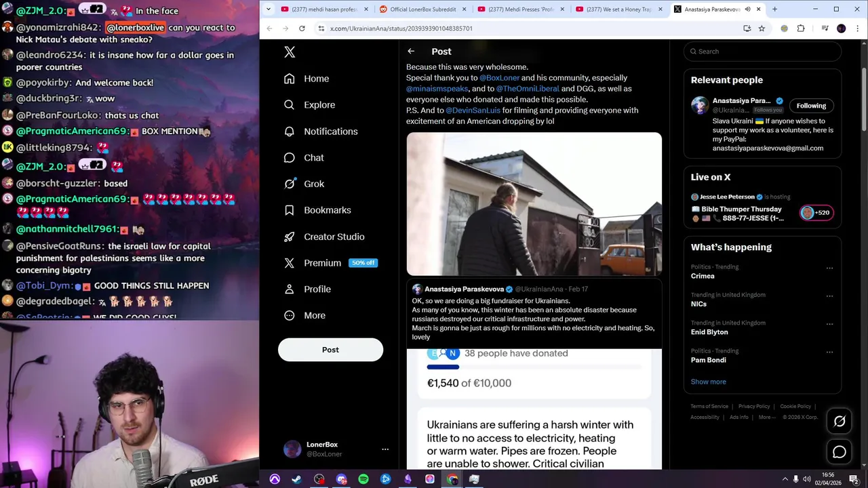Open Chrome profile avatar
This screenshot has width=868, height=488.
pos(841,28)
